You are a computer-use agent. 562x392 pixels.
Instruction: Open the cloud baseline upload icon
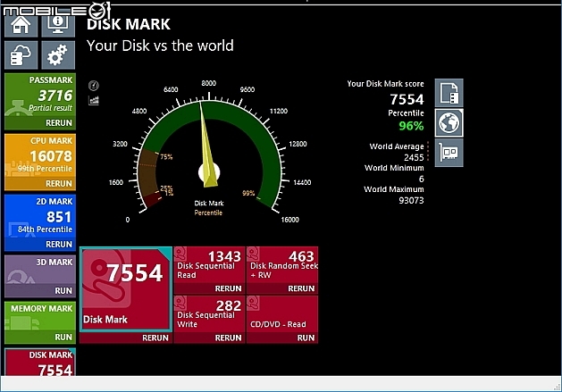click(x=21, y=54)
